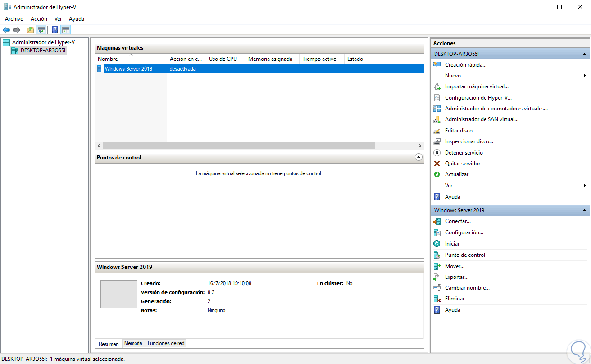Click Ayuda in the Windows Server 2019 actions section
Screen dimensions: 591x364
coord(453,310)
